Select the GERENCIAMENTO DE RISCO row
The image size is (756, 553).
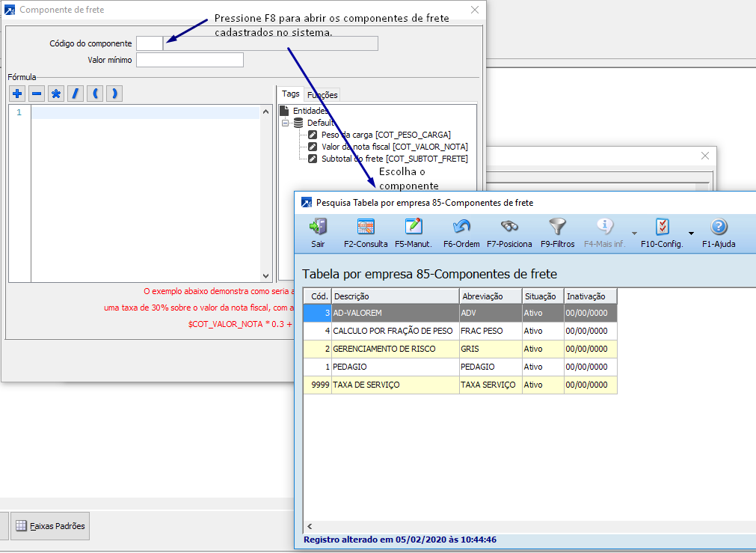[x=394, y=349]
